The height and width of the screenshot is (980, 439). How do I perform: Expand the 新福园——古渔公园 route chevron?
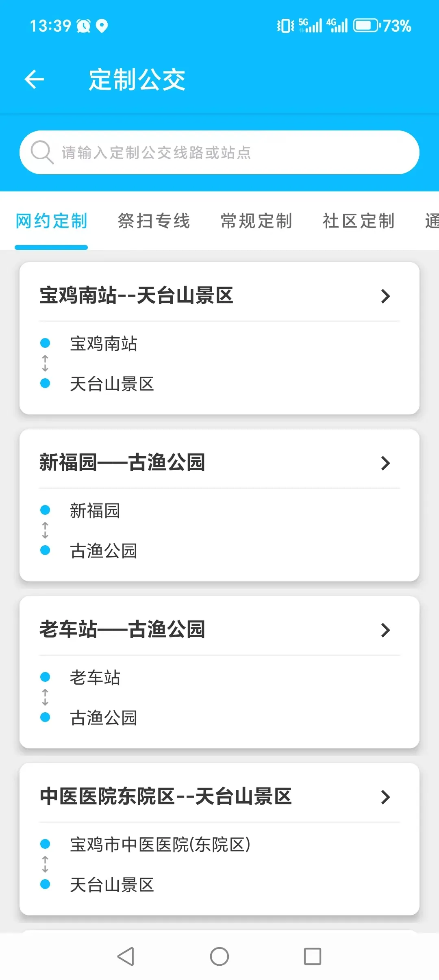pyautogui.click(x=385, y=463)
